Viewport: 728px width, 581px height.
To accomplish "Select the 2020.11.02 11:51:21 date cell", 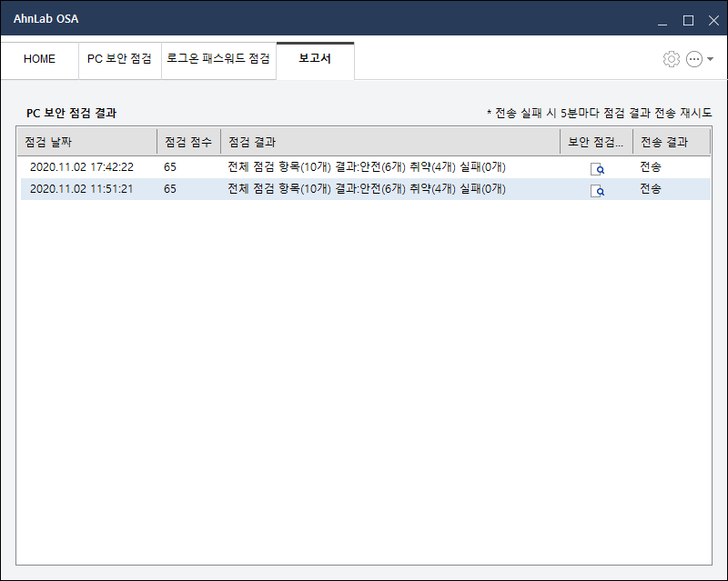I will coord(82,189).
